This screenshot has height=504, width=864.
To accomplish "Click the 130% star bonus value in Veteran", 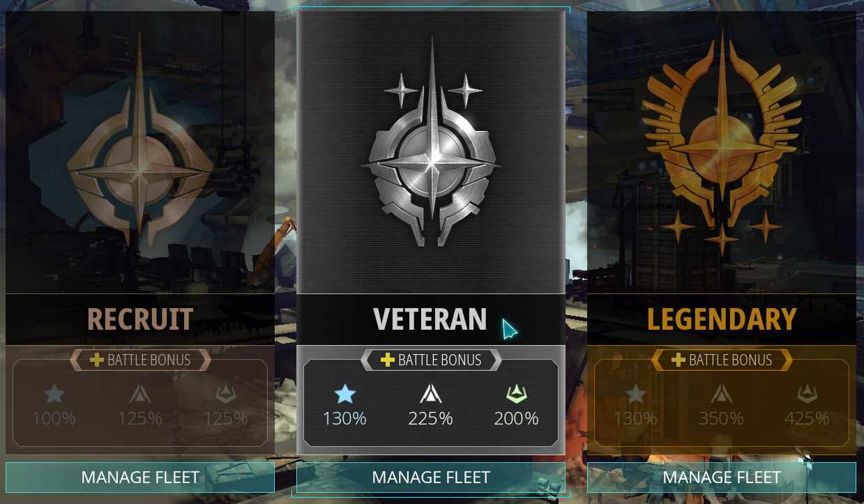I will (344, 419).
